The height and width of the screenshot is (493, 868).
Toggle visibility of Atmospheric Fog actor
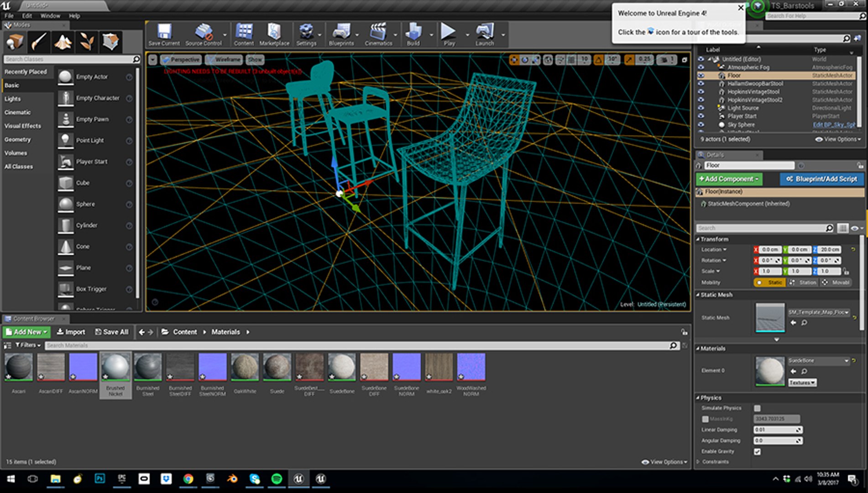point(701,67)
